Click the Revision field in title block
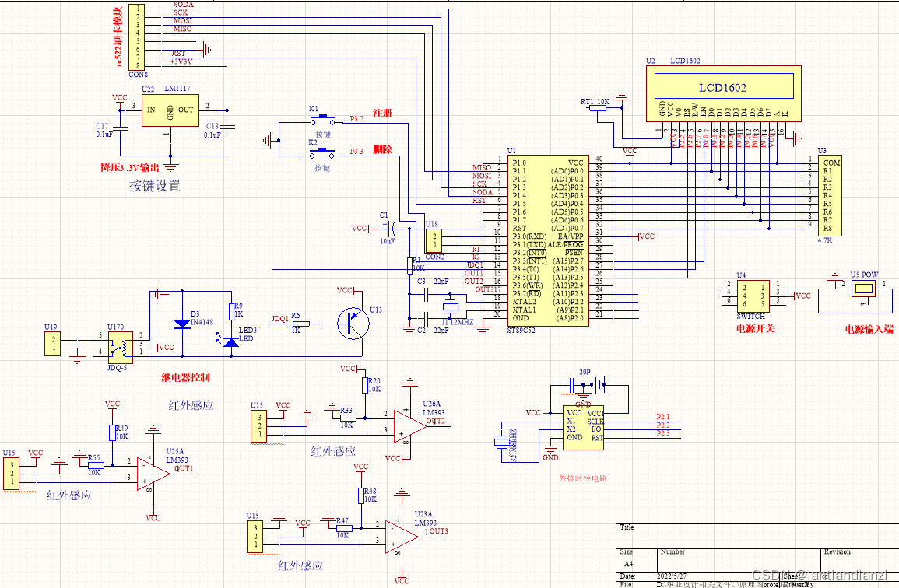 837,552
